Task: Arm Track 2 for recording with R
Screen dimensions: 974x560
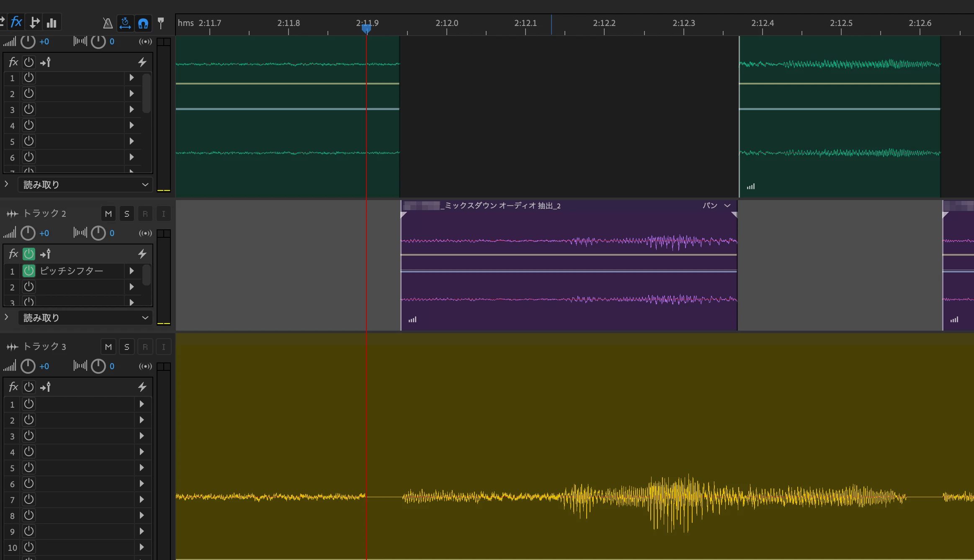Action: tap(145, 214)
